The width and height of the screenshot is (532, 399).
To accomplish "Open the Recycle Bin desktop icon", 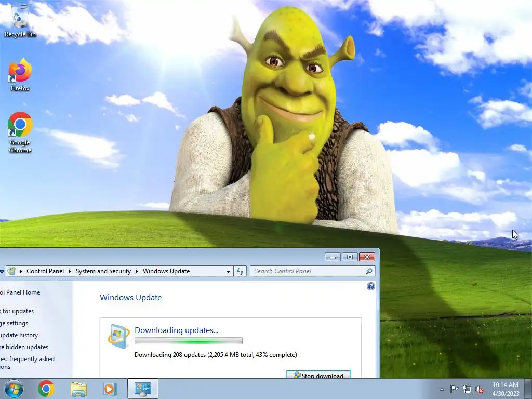I will 20,21.
